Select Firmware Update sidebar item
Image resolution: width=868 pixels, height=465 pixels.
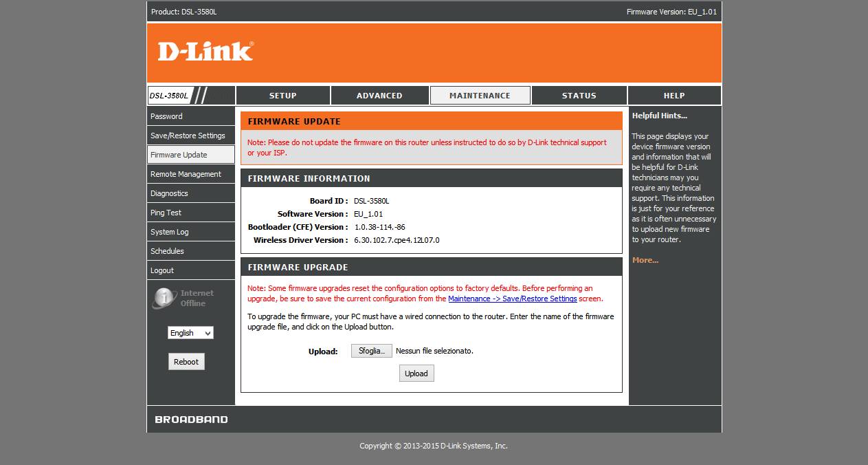[191, 155]
